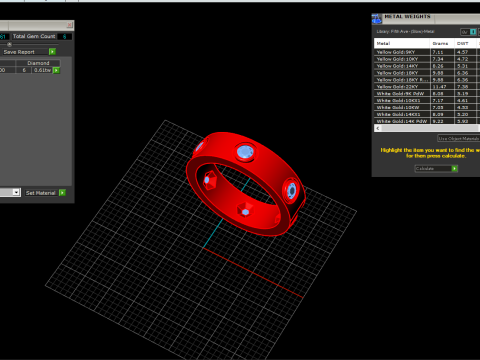Click the Library: Fifth Ave label
Screen dimensions: 480x360
pos(405,32)
